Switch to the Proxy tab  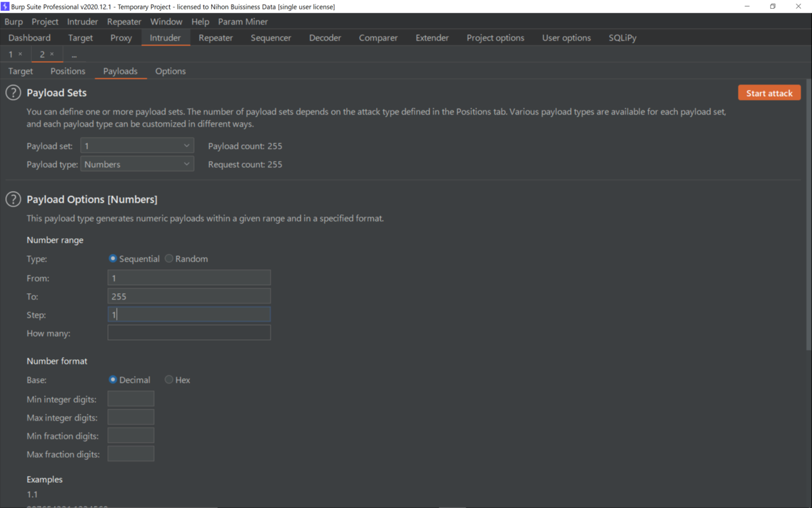tap(121, 38)
